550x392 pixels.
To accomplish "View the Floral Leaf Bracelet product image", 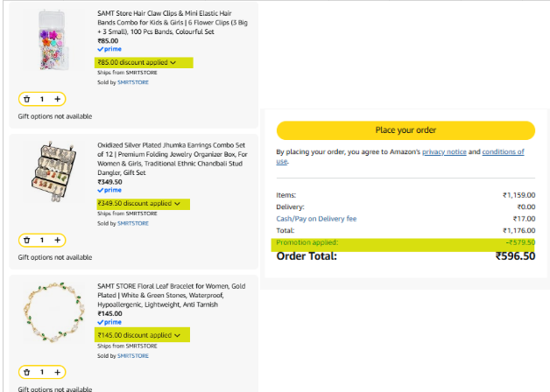I will (x=54, y=312).
